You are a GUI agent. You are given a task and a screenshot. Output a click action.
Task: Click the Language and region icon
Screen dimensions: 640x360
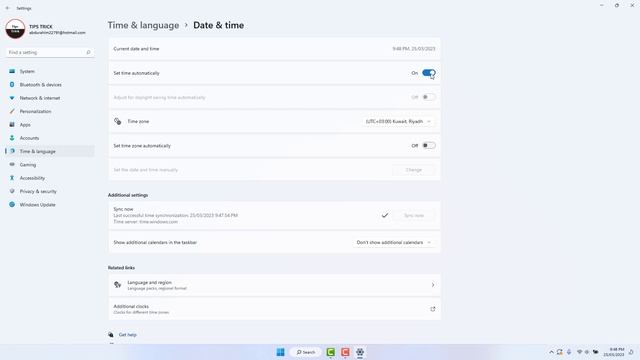coord(118,285)
